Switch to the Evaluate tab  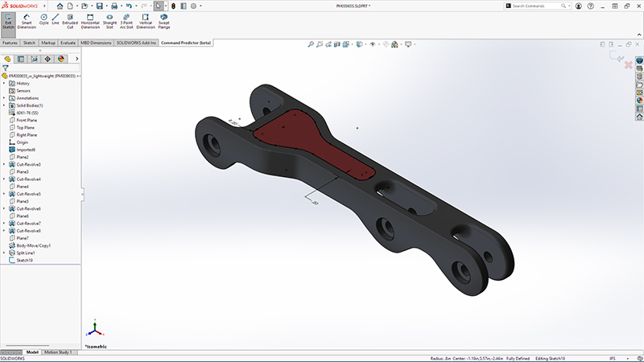(x=68, y=42)
